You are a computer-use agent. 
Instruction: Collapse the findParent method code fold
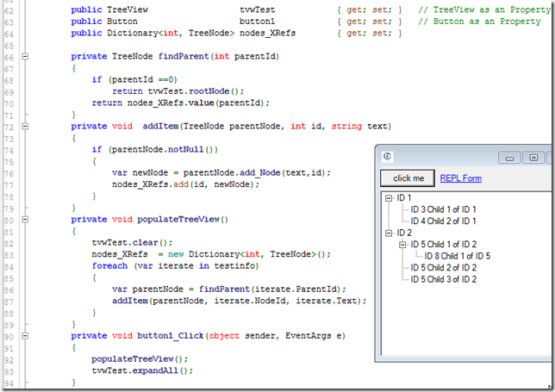[x=25, y=56]
